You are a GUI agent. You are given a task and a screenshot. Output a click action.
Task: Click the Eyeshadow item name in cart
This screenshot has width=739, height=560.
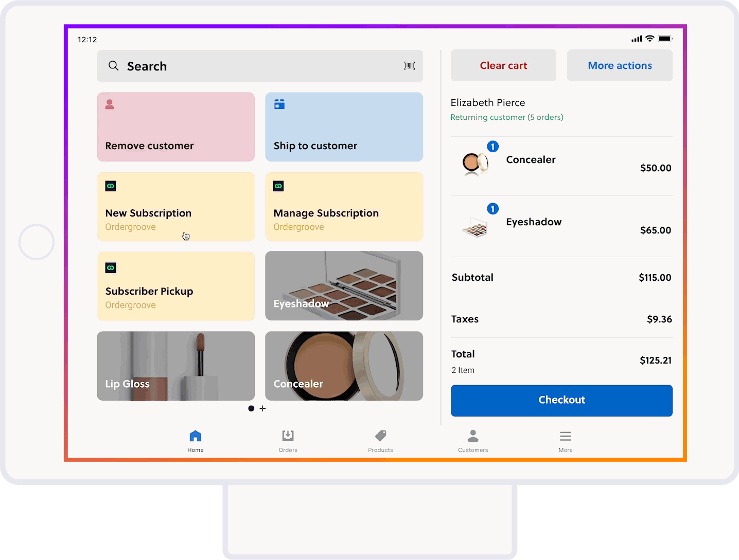tap(534, 222)
